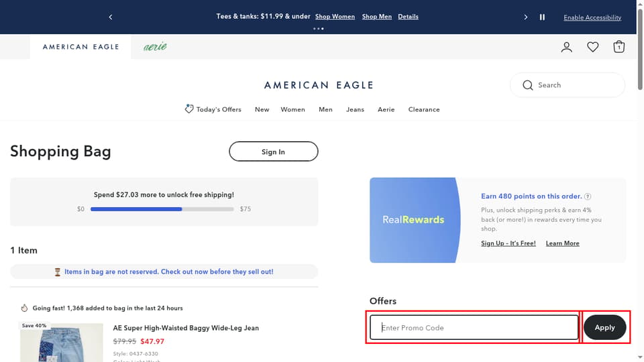The width and height of the screenshot is (644, 362).
Task: Open the points info question icon
Action: [588, 196]
